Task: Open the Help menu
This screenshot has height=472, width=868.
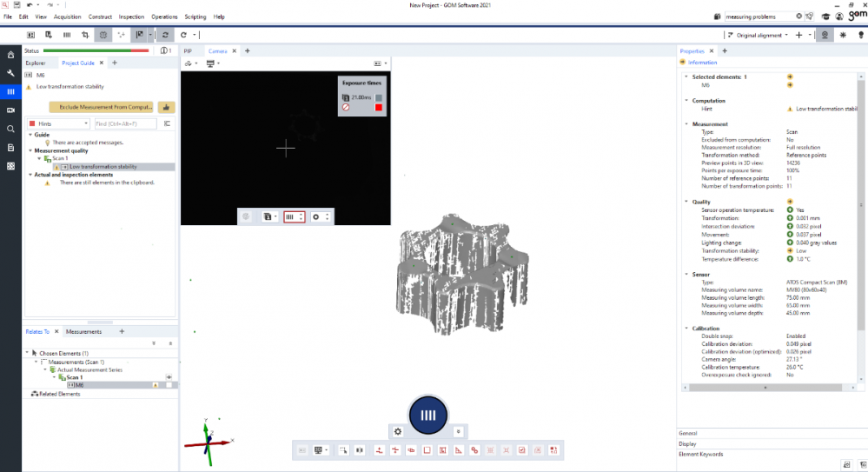Action: click(x=219, y=17)
